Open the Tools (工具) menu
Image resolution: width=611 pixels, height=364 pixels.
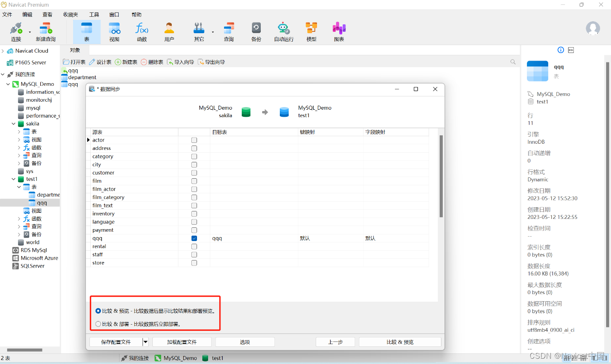[x=94, y=15]
